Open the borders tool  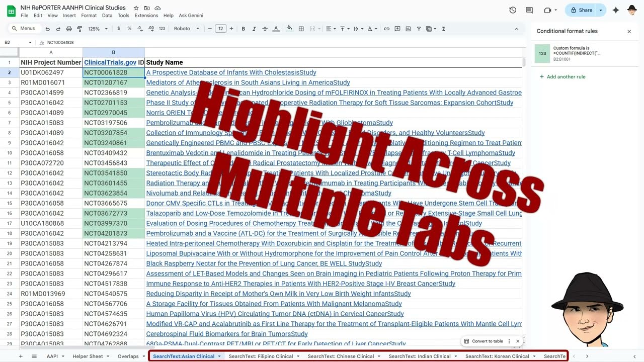pos(301,29)
